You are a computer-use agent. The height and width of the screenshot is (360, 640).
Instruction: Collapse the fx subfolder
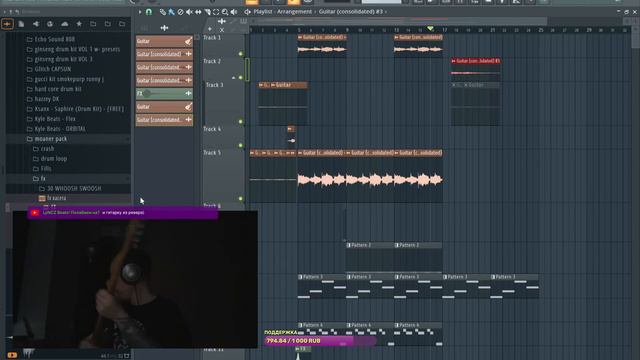pos(39,178)
